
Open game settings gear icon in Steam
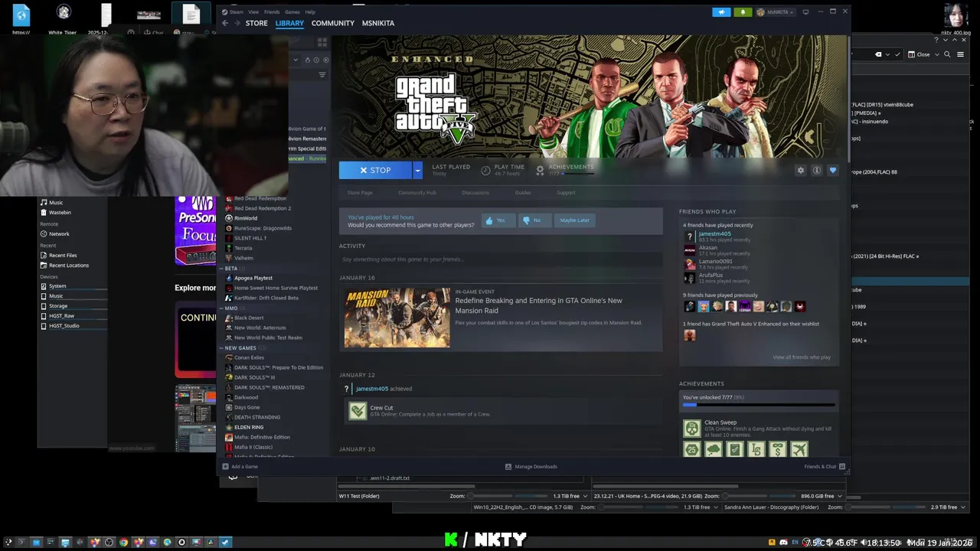point(801,171)
